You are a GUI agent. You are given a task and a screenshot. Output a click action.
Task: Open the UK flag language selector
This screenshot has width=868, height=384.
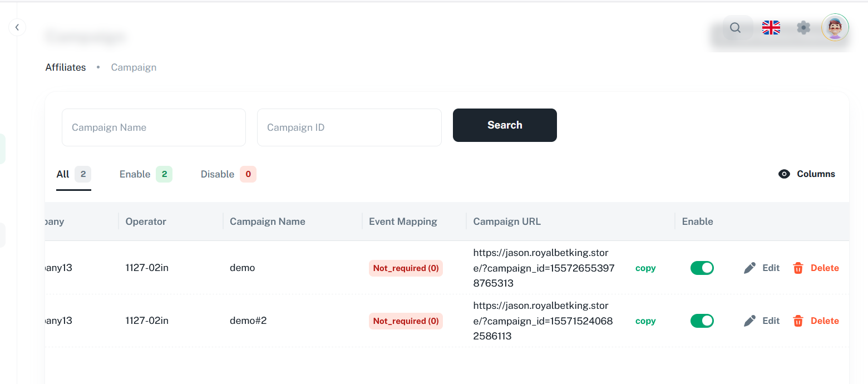click(x=771, y=28)
